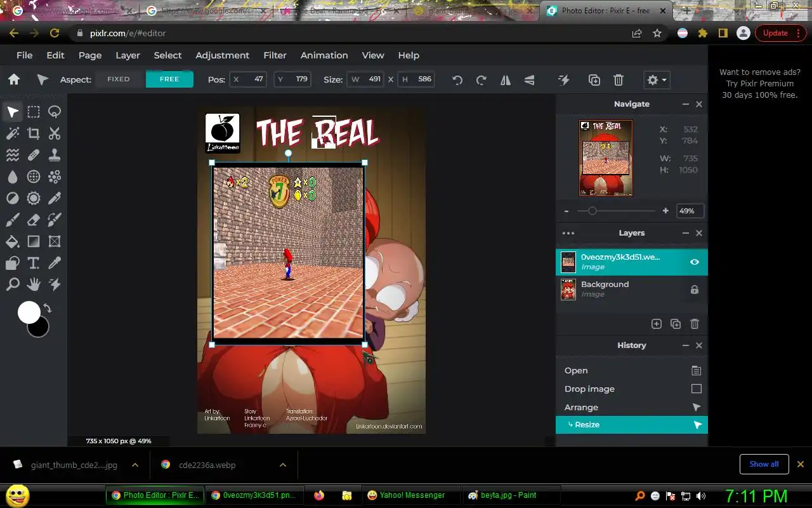Select the Pen drawing tool
Image resolution: width=812 pixels, height=508 pixels.
click(55, 198)
